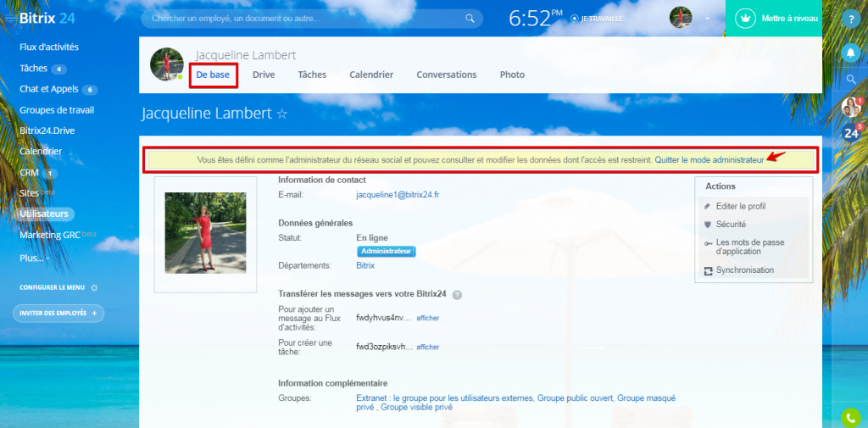Click Sécurité in the Actions panel
Image resolution: width=868 pixels, height=428 pixels.
[731, 225]
